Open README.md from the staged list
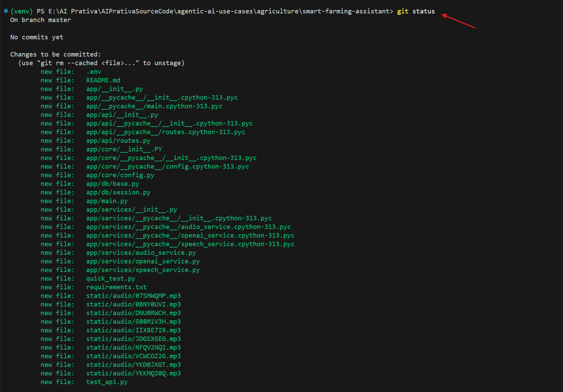 click(x=103, y=80)
